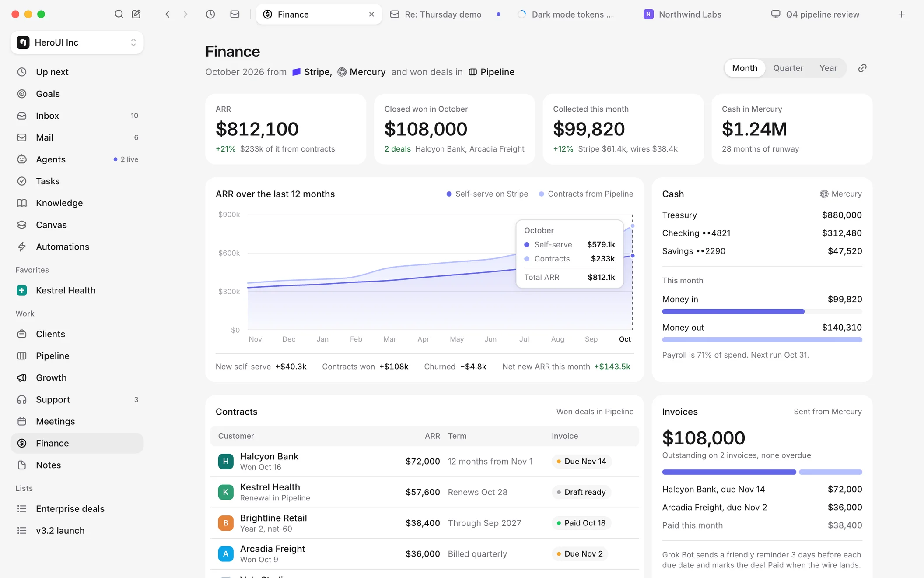Open Canvas in the sidebar

click(77, 225)
